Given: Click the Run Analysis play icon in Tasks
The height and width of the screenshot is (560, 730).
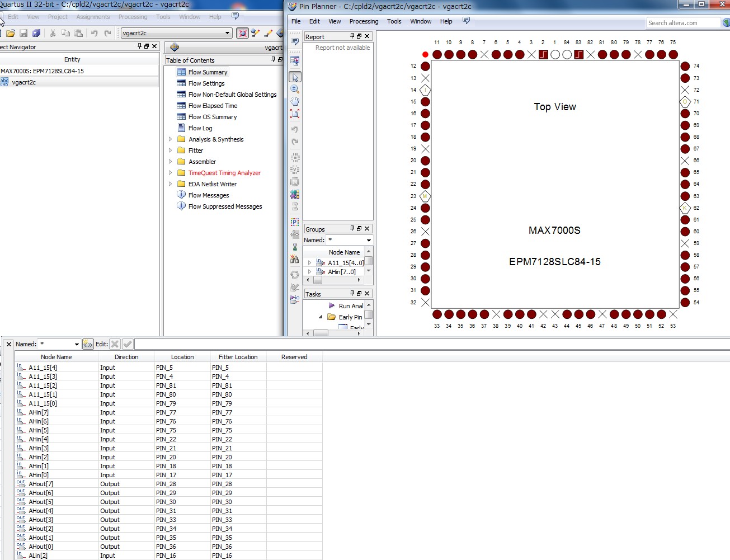Looking at the screenshot, I should [331, 305].
